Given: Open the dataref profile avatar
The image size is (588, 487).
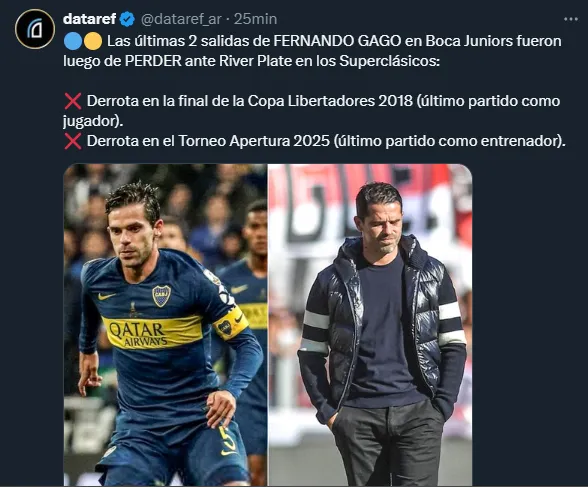Looking at the screenshot, I should 35,29.
